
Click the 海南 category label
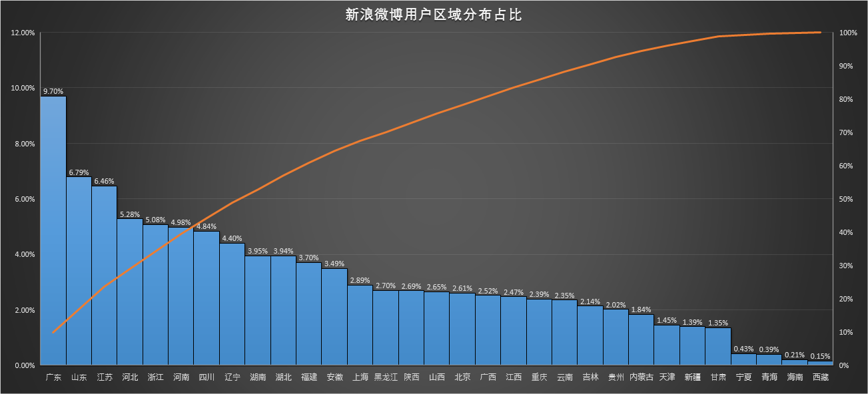(795, 377)
